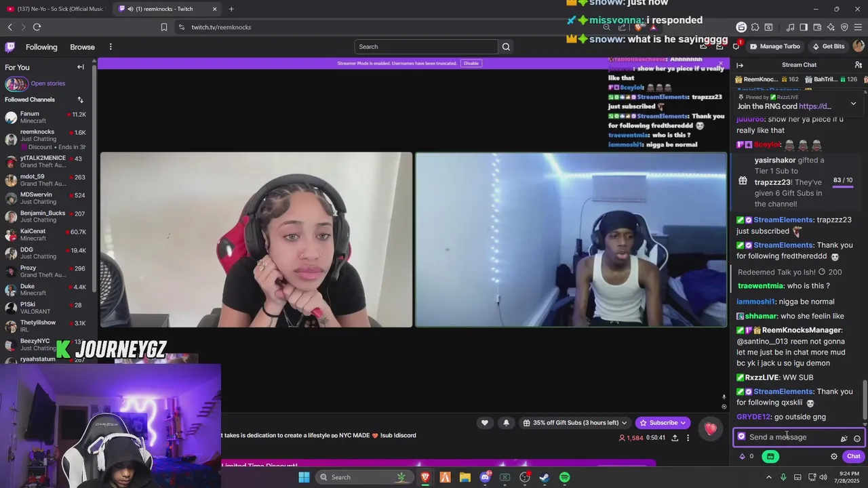Open Brave VPN shield icon
Image resolution: width=868 pixels, height=488 pixels.
(x=844, y=27)
